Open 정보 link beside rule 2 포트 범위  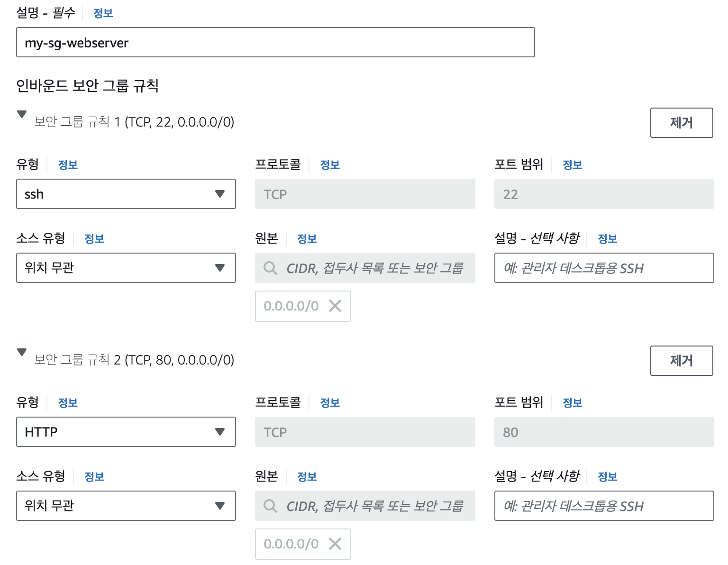pos(572,403)
